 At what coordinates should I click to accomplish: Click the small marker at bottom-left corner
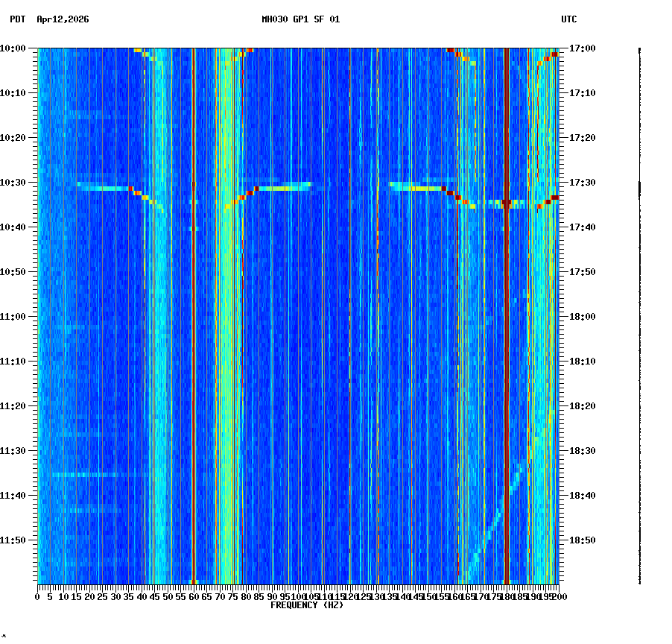click(x=5, y=637)
